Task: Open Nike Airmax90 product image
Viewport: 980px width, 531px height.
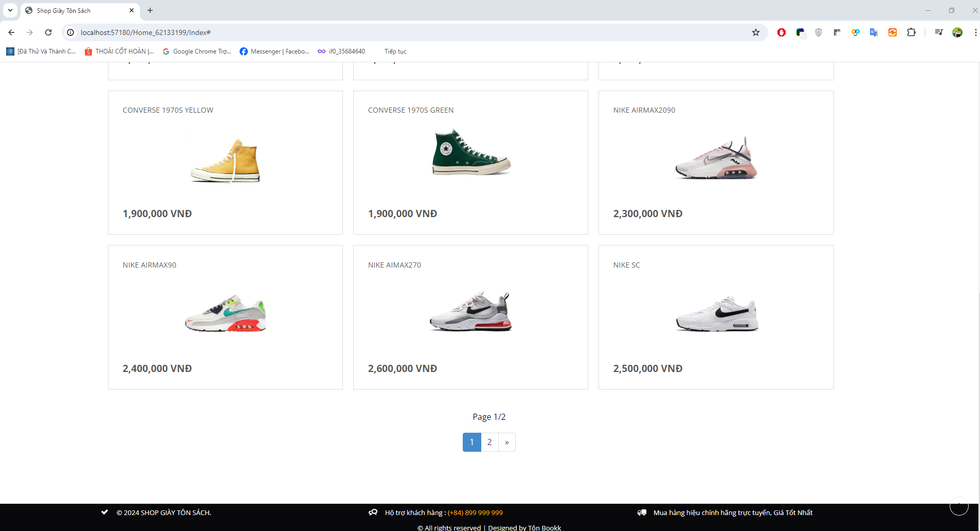Action: 225,313
